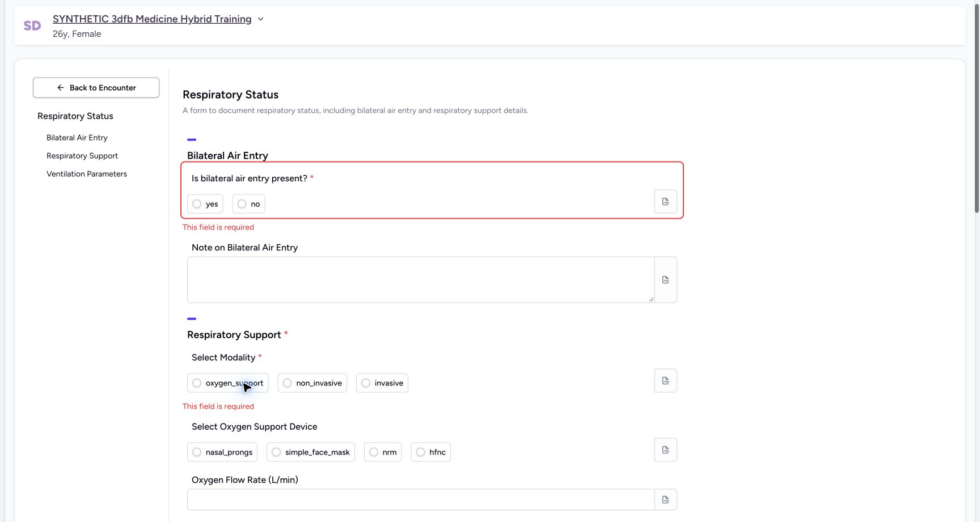This screenshot has width=980, height=522.
Task: Choose oxygen_support modality
Action: coord(228,383)
